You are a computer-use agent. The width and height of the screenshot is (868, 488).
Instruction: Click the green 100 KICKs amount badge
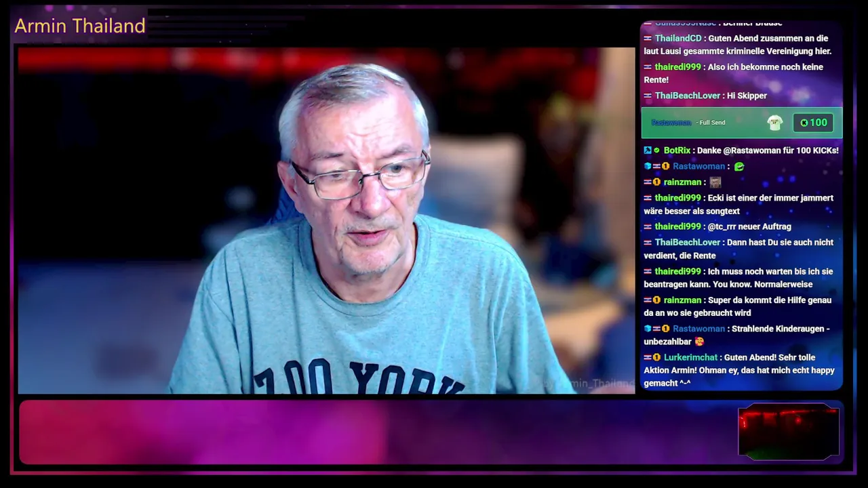813,123
